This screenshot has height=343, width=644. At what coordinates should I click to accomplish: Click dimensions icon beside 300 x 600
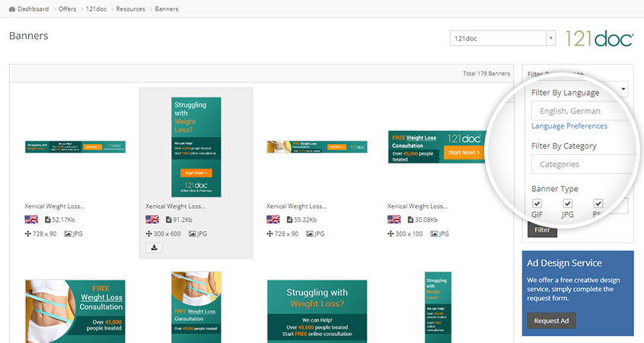pos(148,233)
